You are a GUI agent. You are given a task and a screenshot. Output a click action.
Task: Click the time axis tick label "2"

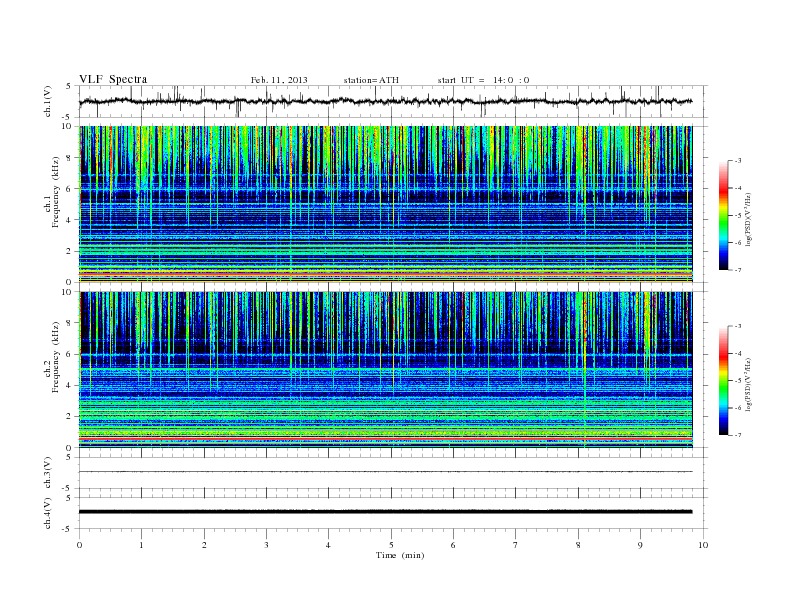coord(204,545)
